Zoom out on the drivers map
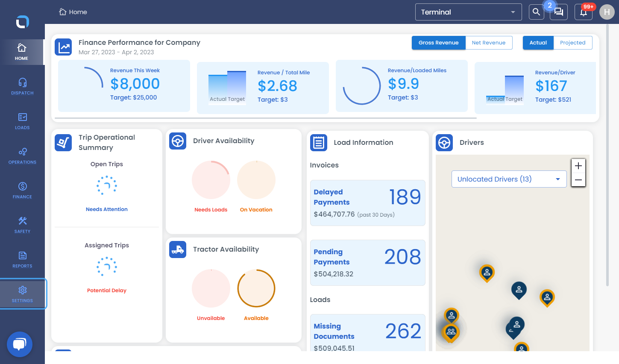The image size is (619, 364). click(x=578, y=180)
